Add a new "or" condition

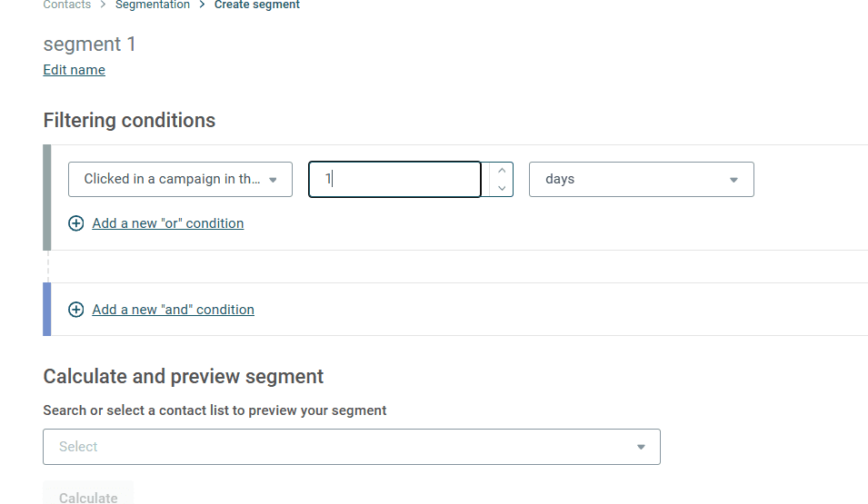168,223
